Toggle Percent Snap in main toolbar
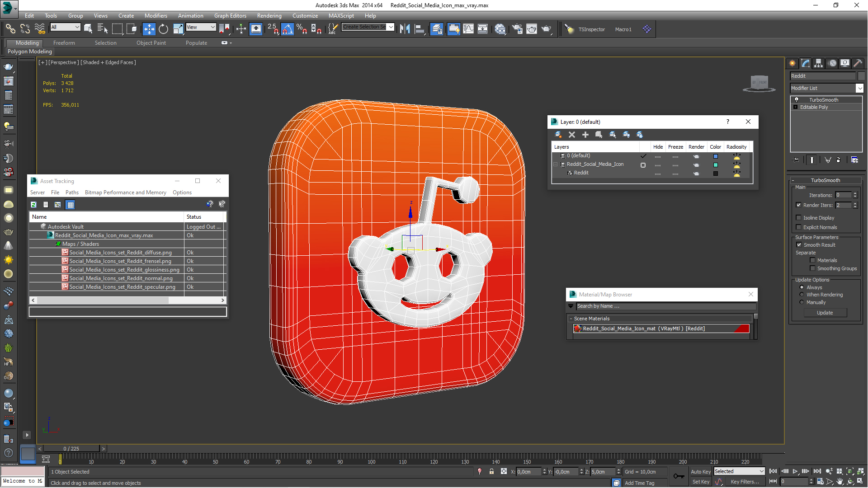 302,29
